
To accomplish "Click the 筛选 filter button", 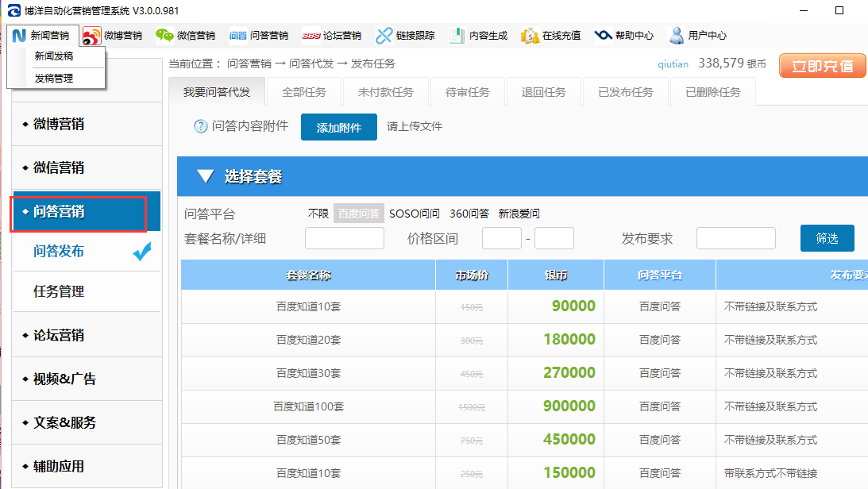I will point(827,238).
